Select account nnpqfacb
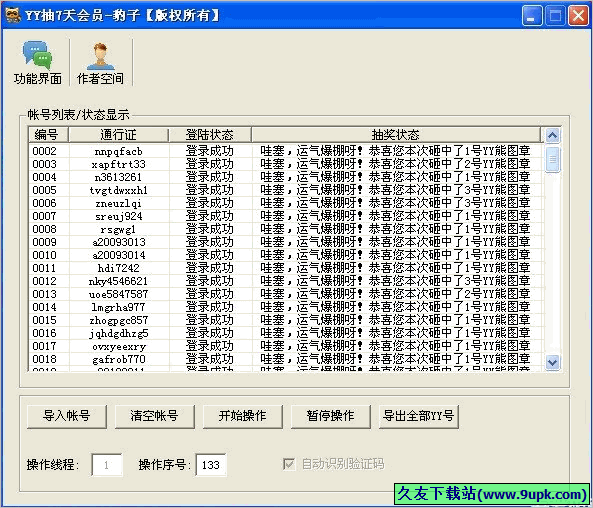Image resolution: width=593 pixels, height=508 pixels. point(119,151)
